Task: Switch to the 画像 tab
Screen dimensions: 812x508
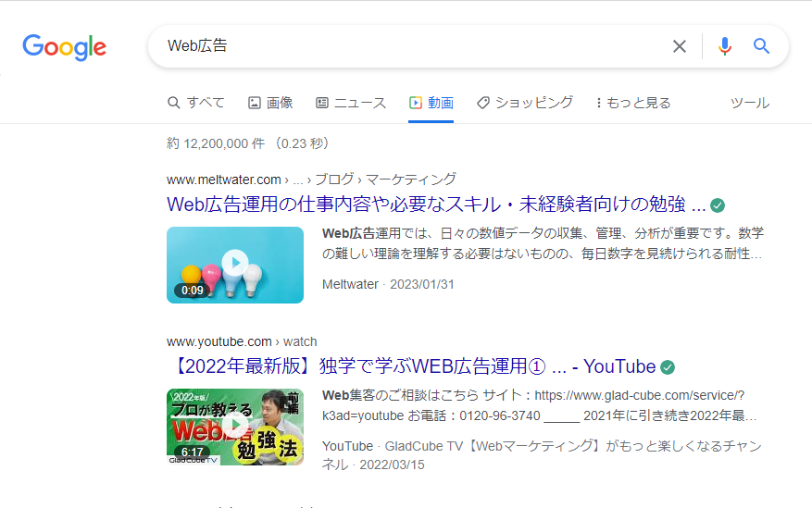Action: [270, 103]
